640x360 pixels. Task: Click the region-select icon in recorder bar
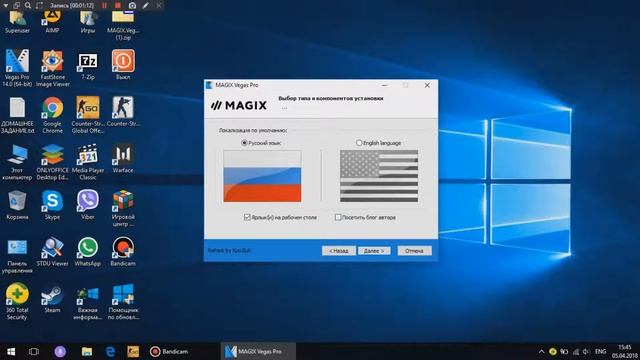coord(39,5)
